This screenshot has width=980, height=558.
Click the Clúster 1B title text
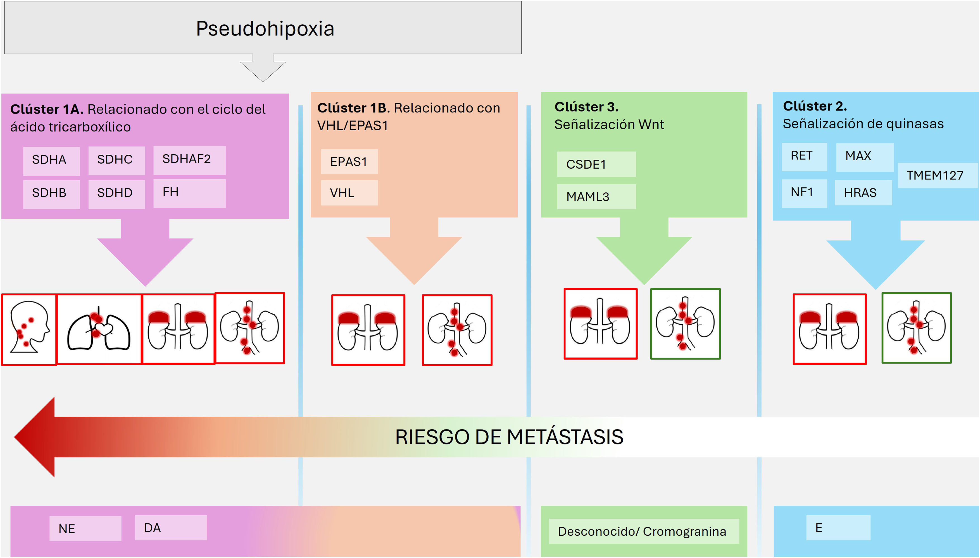408,116
